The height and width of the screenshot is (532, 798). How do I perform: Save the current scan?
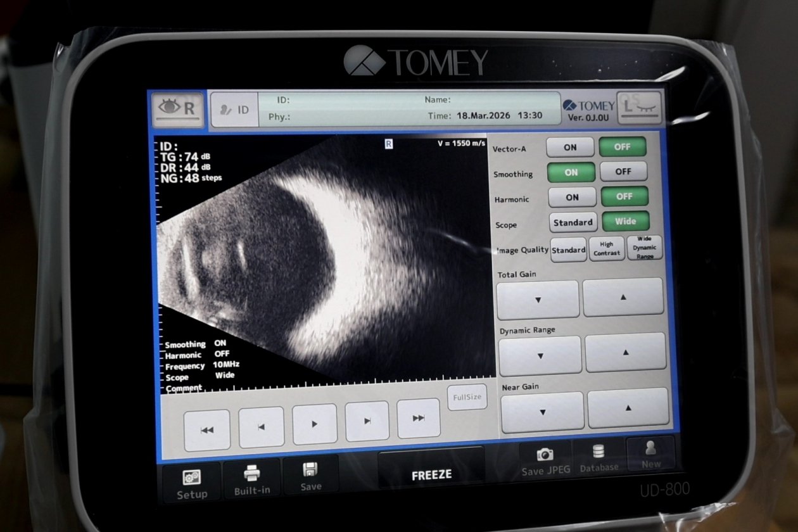[310, 476]
